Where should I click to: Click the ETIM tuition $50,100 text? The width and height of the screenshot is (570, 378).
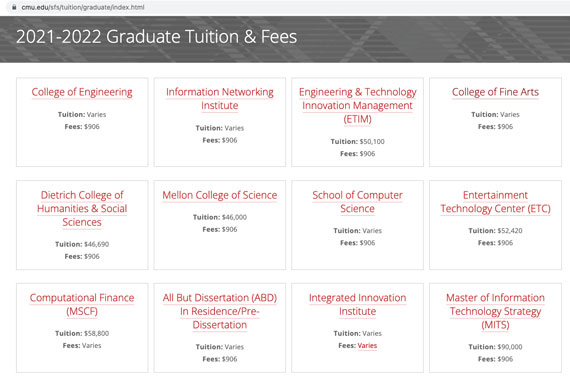point(372,141)
